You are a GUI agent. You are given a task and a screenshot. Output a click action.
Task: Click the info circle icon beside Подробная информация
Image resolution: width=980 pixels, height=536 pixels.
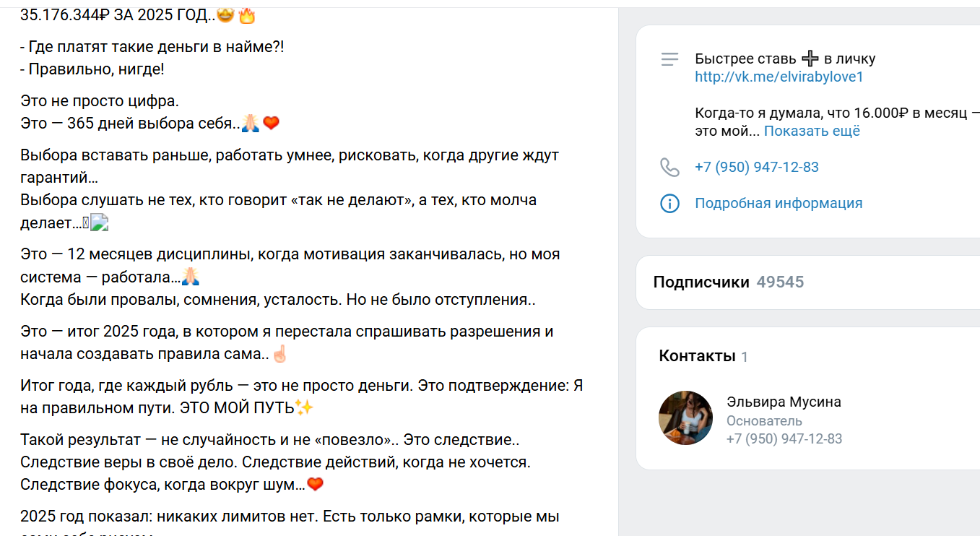[x=670, y=203]
